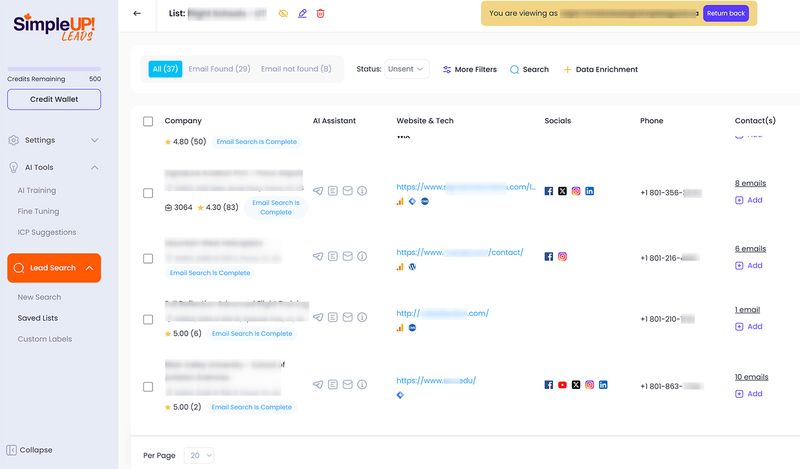Click the notes icon in the 1 email row

(x=333, y=317)
